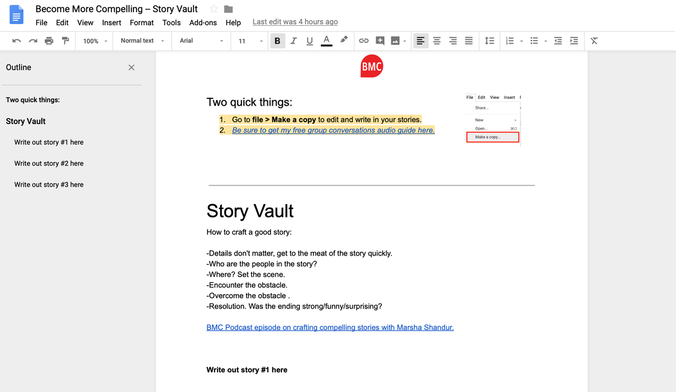Click the Undo arrow icon
The image size is (676, 392).
pos(16,41)
